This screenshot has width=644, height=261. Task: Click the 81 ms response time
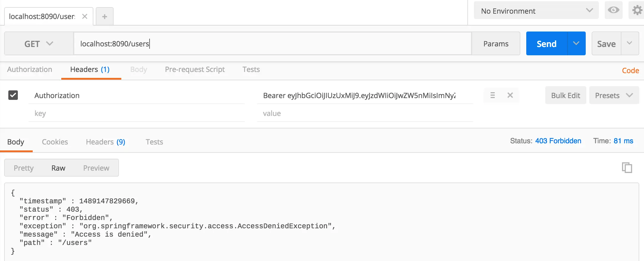coord(623,141)
